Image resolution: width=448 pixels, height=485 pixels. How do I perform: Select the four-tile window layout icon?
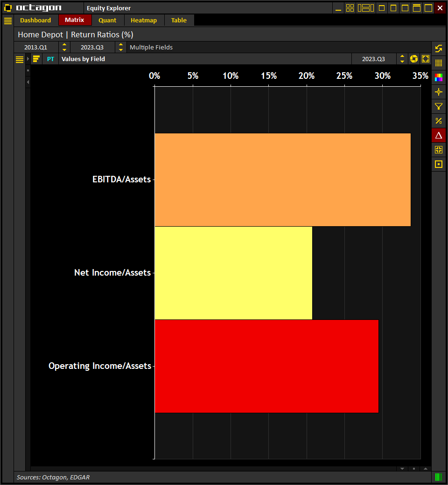(x=350, y=8)
